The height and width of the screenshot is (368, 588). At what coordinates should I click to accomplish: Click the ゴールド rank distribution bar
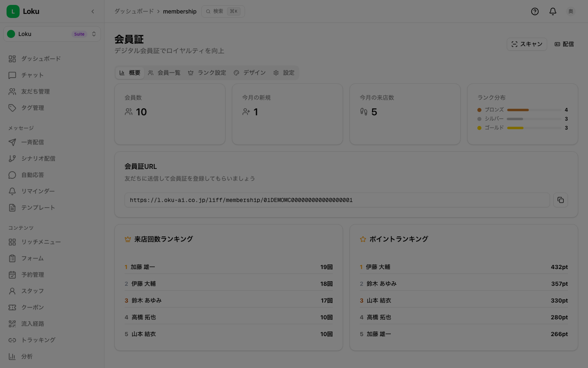click(x=534, y=128)
